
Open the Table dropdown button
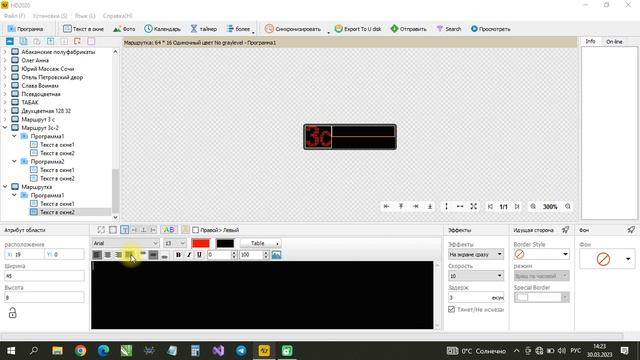click(x=260, y=243)
